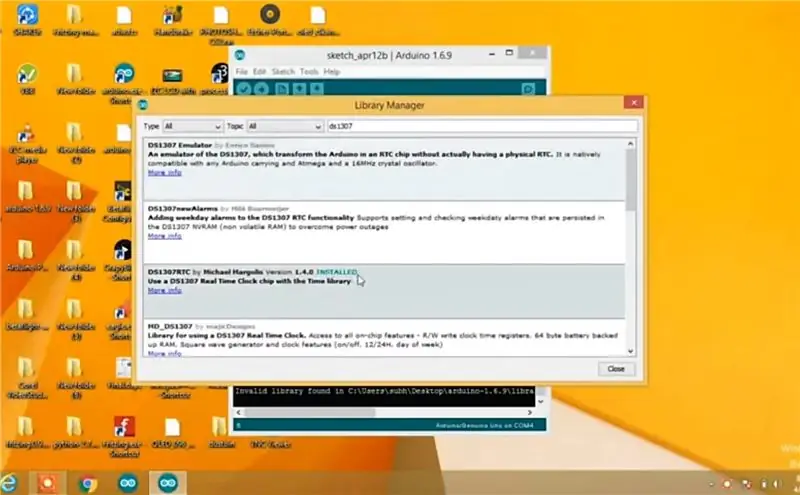
Task: Select the DS1307RTC library title
Action: (169, 272)
